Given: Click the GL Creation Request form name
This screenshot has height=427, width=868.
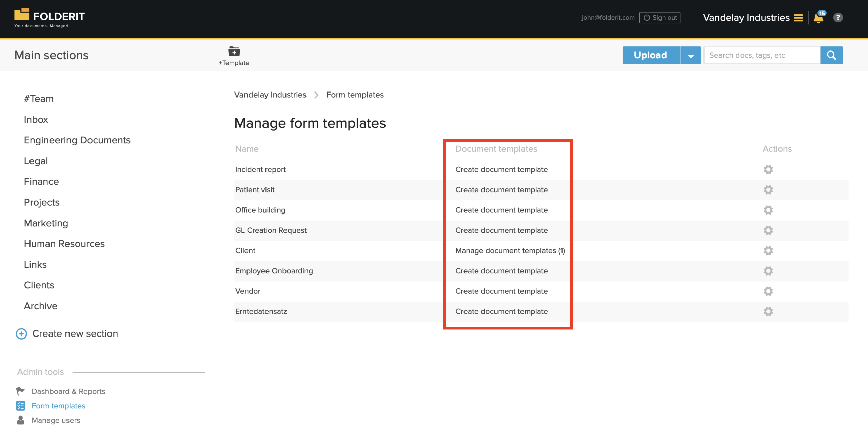Looking at the screenshot, I should pyautogui.click(x=271, y=230).
